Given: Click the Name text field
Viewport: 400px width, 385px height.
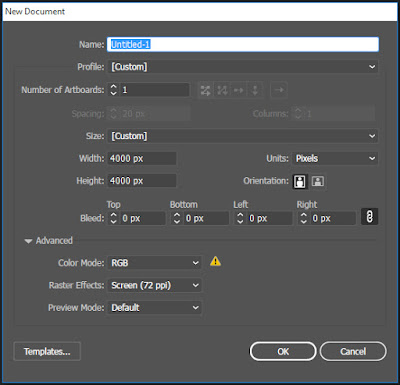Looking at the screenshot, I should click(243, 44).
